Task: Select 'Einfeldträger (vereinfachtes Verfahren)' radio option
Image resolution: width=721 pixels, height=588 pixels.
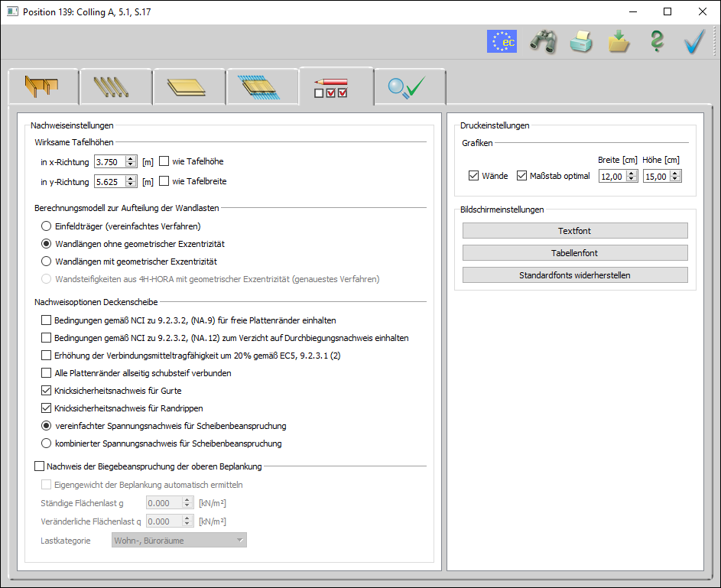Action: pyautogui.click(x=47, y=226)
